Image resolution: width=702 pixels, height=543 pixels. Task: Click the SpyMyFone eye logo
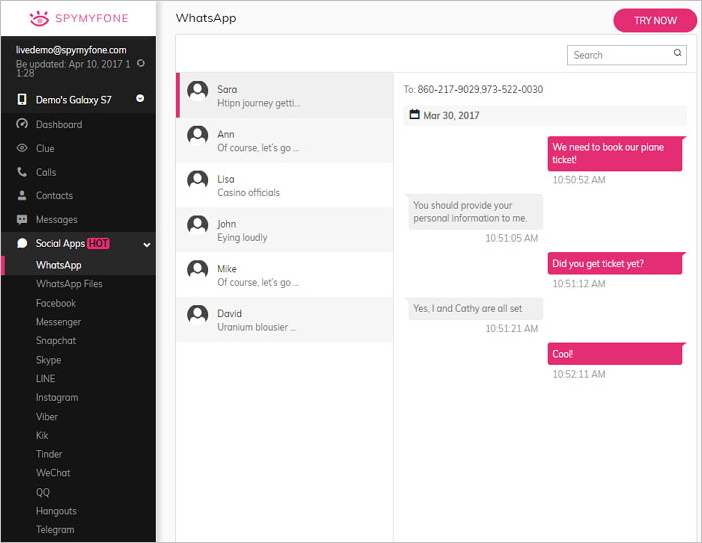(x=39, y=18)
